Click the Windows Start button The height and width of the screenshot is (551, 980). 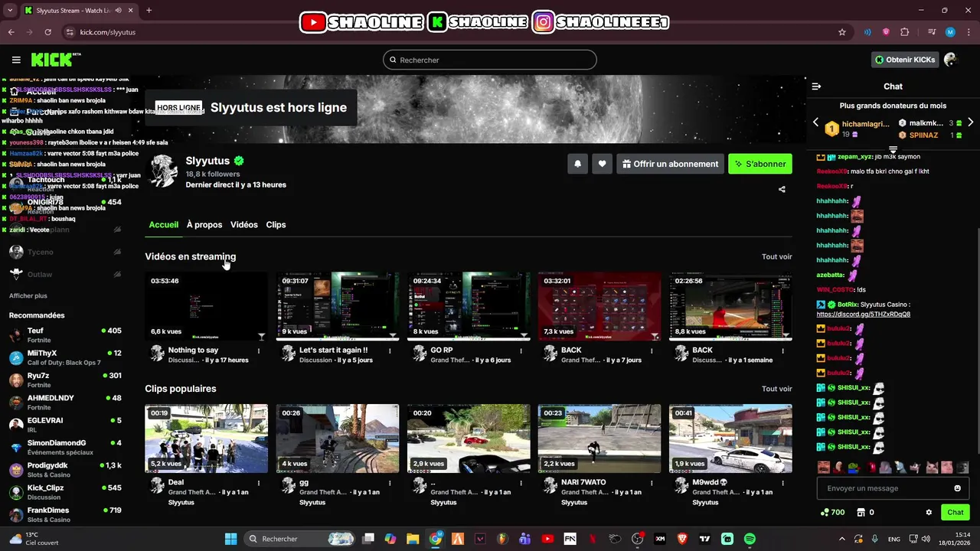click(x=230, y=539)
